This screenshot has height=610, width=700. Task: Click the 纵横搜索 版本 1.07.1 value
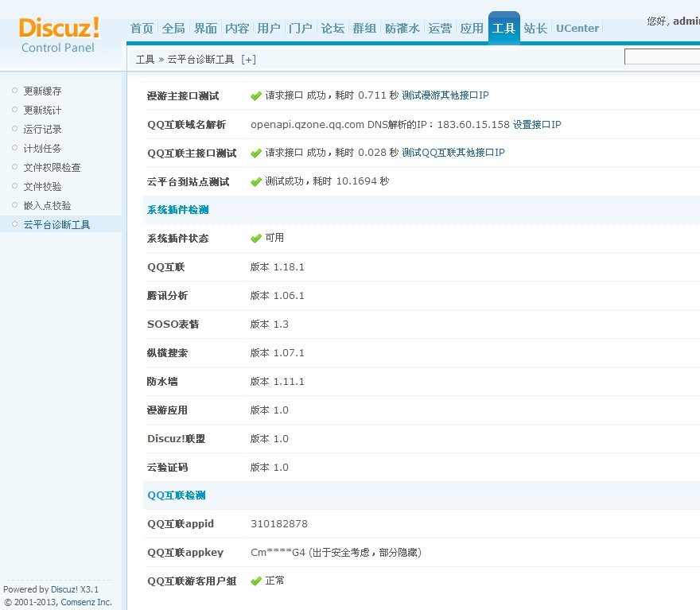278,353
